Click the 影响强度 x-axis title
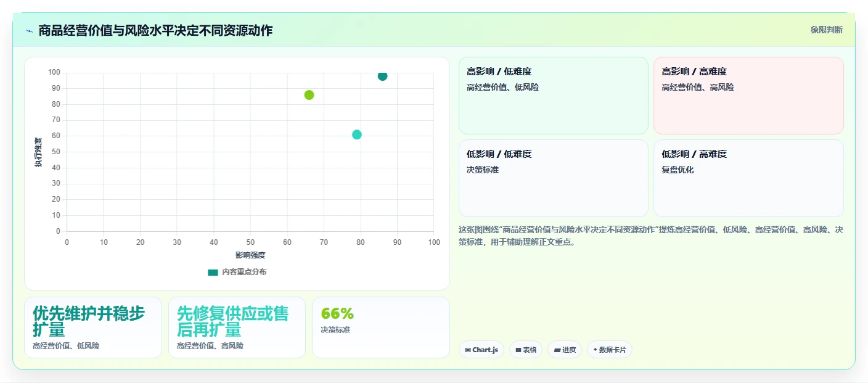 (x=250, y=255)
